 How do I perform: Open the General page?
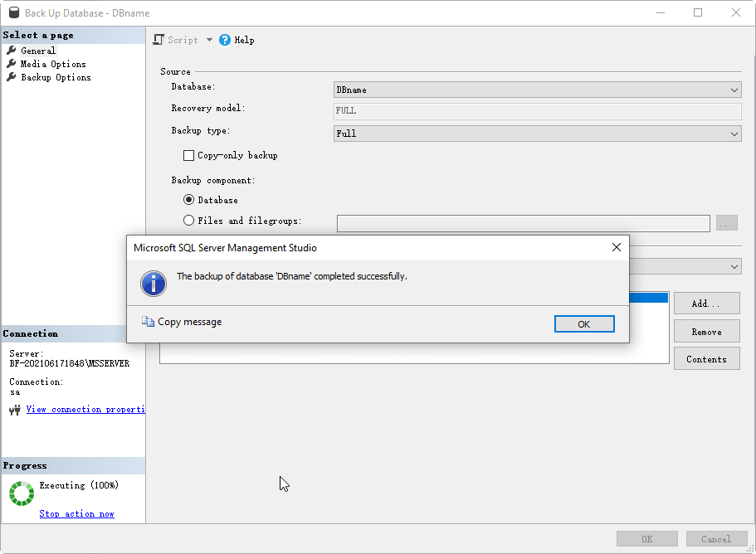click(38, 51)
